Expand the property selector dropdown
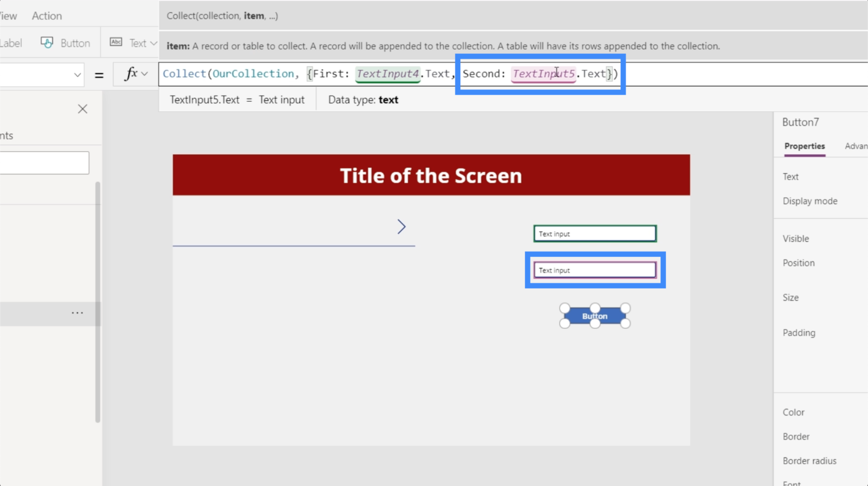Screen dimensions: 868x486 [77, 74]
